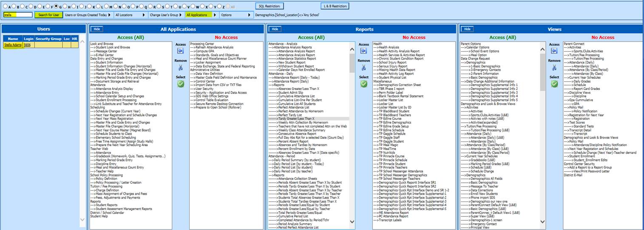Click the Remove scissors icon in Views panel

click(554, 67)
